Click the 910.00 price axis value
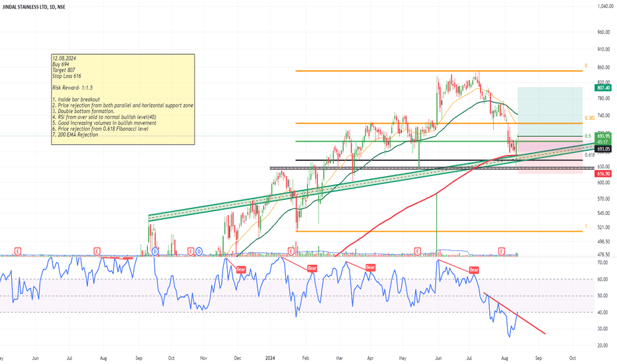617x364 pixels. click(x=604, y=50)
